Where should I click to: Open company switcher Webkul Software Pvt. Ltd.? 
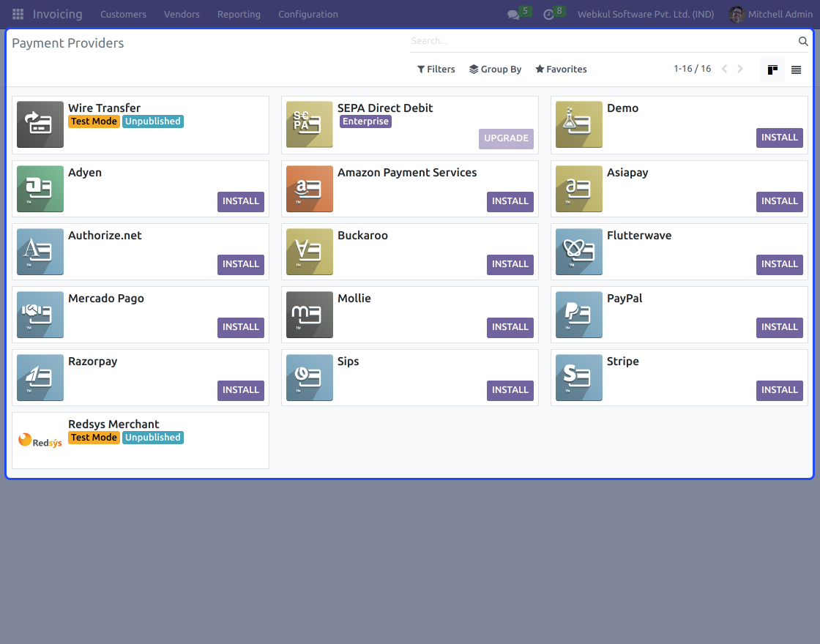[x=646, y=14]
